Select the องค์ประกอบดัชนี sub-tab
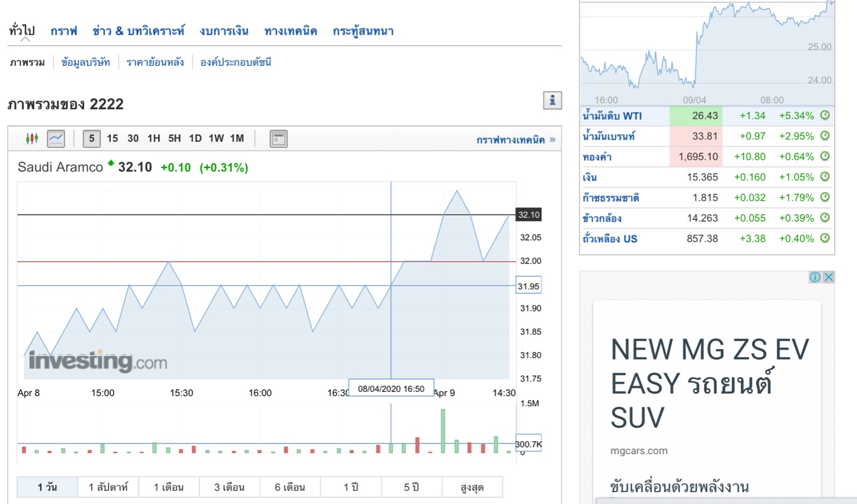857x504 pixels. (x=236, y=62)
